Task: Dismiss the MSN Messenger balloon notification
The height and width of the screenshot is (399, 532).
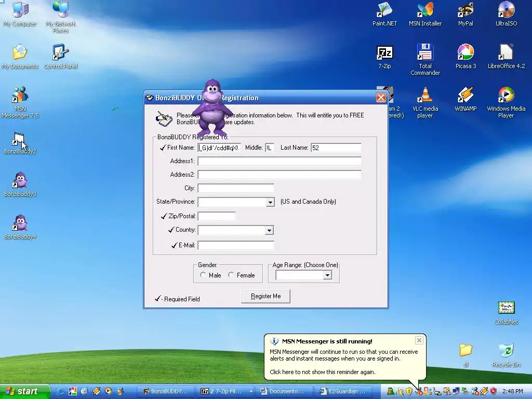Action: [x=419, y=340]
